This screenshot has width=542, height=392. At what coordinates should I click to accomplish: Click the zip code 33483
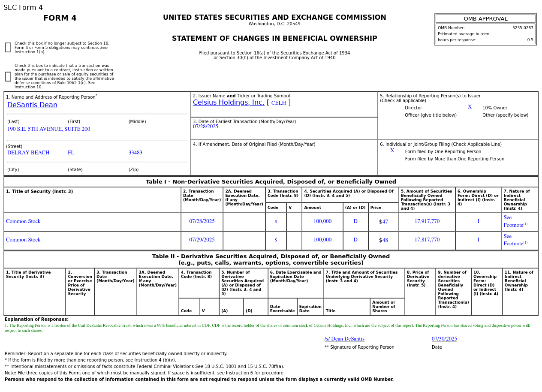point(135,153)
